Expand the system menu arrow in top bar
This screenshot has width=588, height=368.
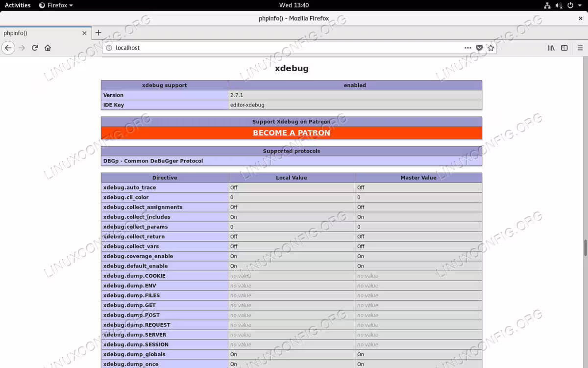pos(580,5)
